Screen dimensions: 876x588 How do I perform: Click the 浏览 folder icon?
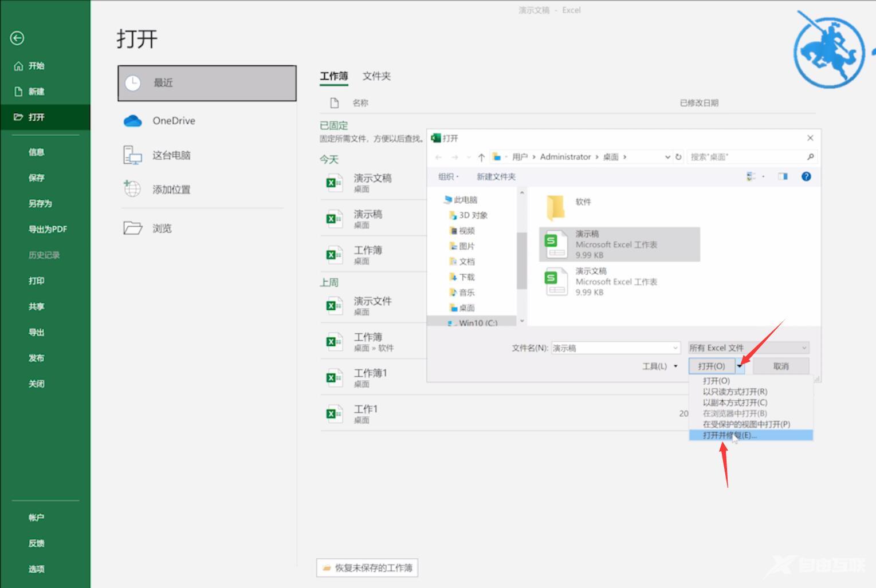click(132, 228)
